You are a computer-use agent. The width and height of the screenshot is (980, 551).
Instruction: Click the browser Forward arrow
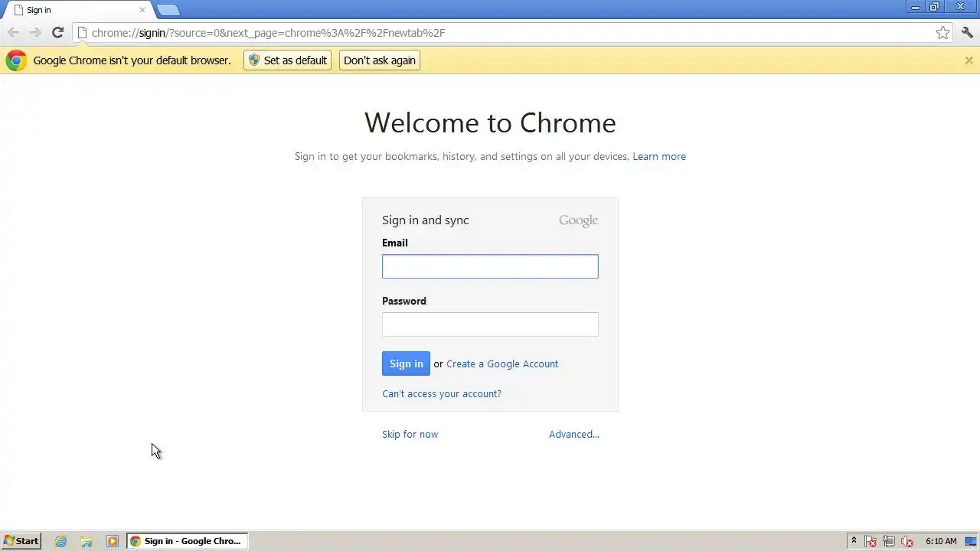pos(35,32)
